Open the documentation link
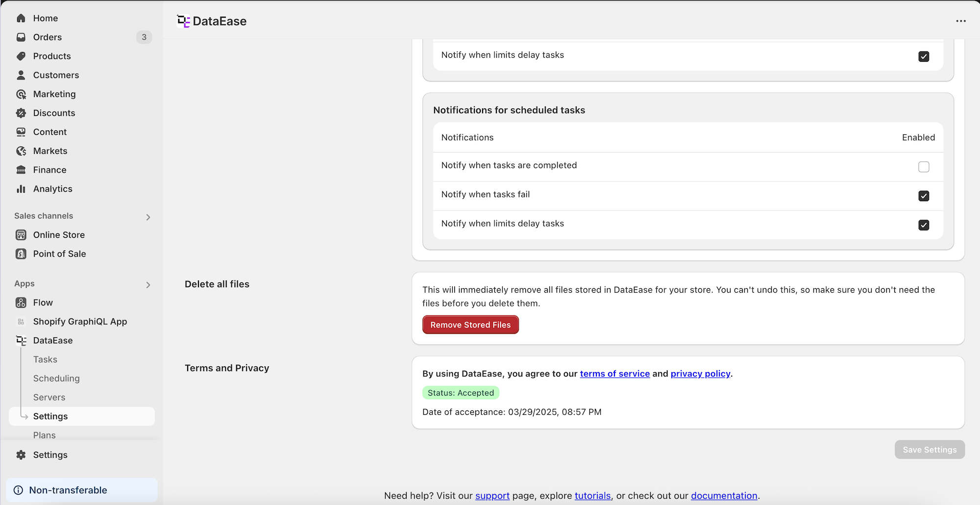The image size is (980, 505). tap(724, 496)
